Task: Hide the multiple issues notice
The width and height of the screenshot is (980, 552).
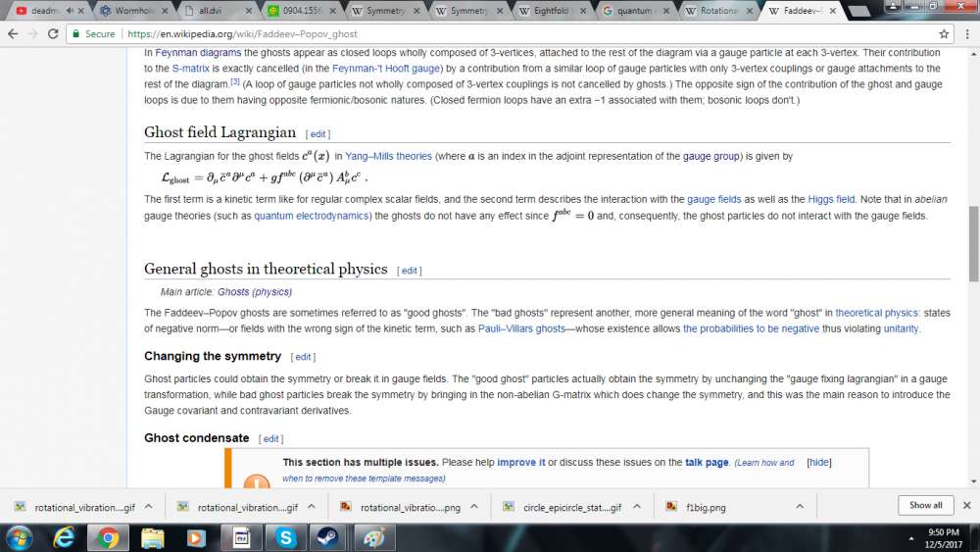Action: click(x=818, y=463)
